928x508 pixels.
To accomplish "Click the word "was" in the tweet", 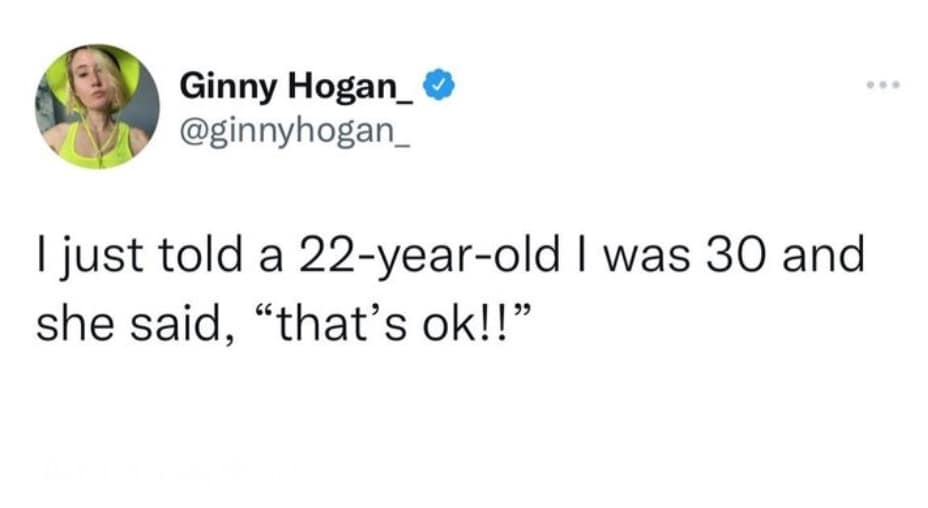I will point(658,257).
